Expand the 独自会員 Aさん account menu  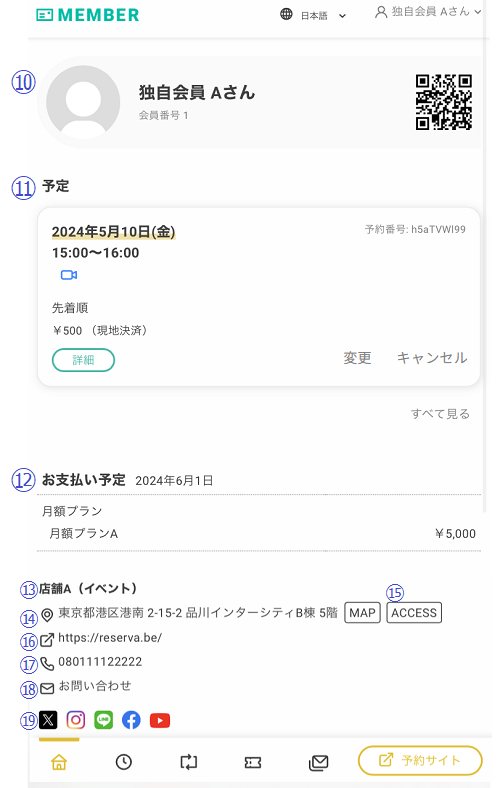(428, 12)
